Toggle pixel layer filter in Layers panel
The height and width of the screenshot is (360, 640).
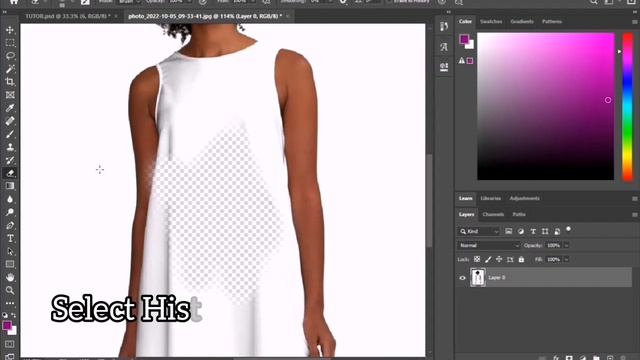point(509,231)
